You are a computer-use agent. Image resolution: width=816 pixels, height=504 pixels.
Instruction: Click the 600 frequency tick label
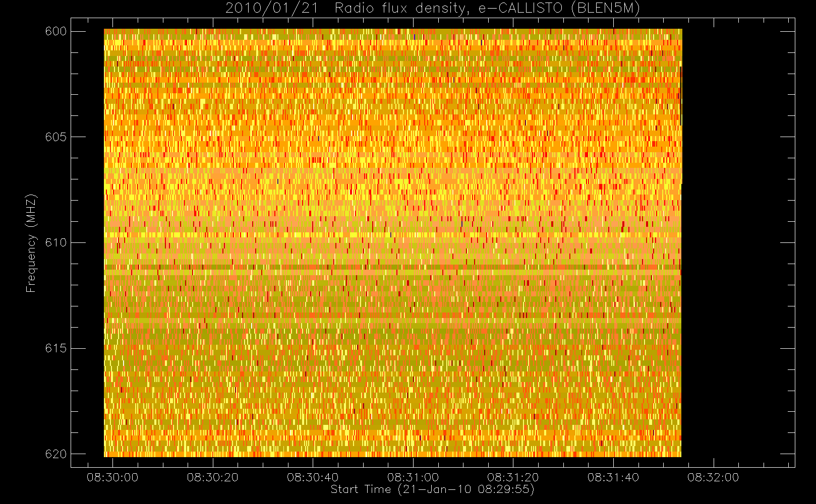tap(55, 31)
